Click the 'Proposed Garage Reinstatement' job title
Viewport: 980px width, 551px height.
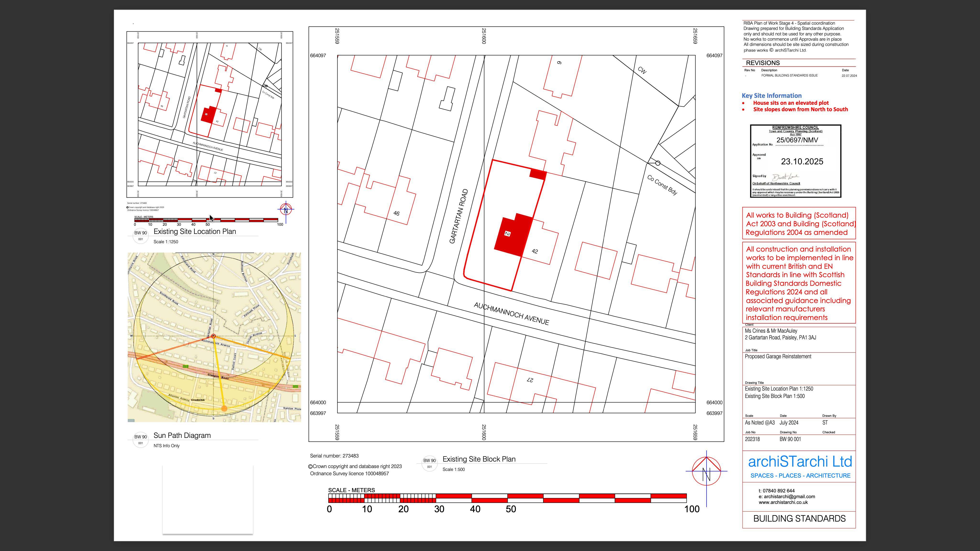pyautogui.click(x=778, y=357)
